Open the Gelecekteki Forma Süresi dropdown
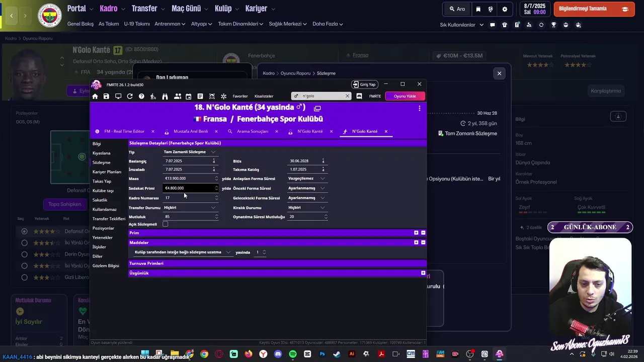This screenshot has height=362, width=644. (x=306, y=198)
